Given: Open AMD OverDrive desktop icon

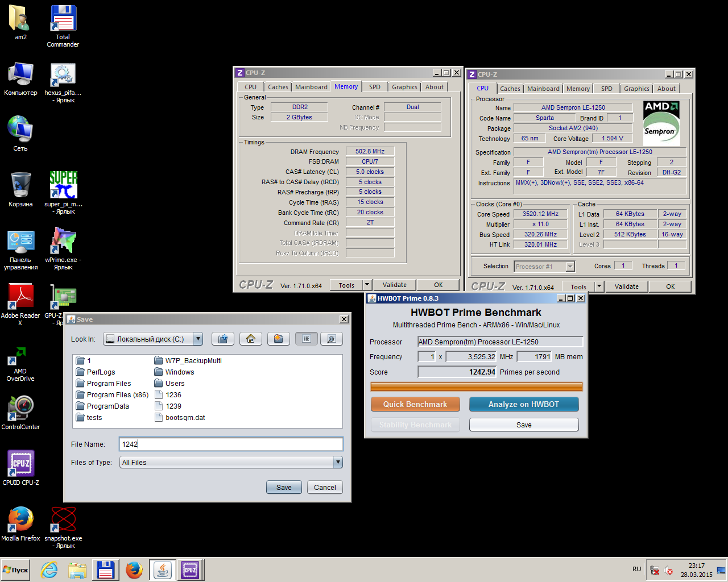Looking at the screenshot, I should pyautogui.click(x=20, y=363).
